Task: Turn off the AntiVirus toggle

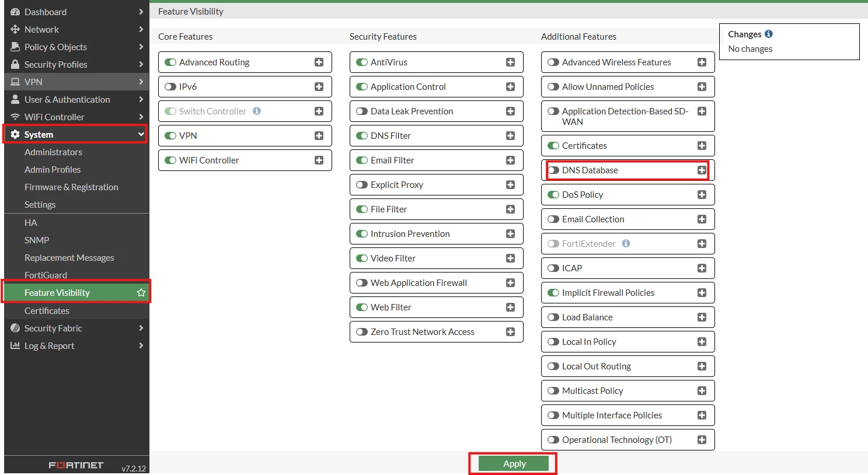Action: point(362,62)
